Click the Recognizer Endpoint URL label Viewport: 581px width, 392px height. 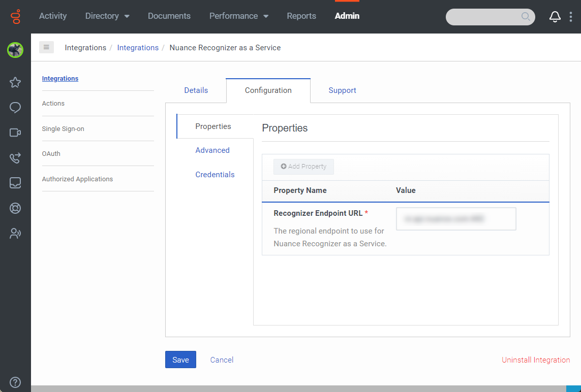coord(318,213)
